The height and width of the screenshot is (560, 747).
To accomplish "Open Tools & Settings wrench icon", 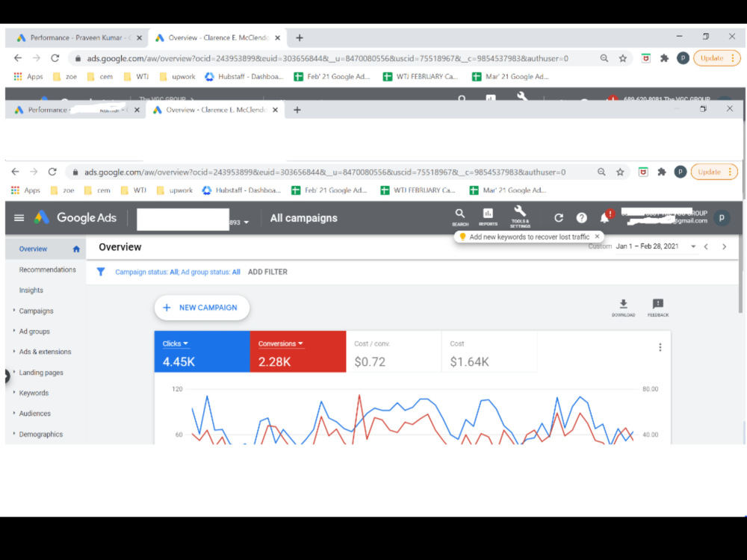I will point(520,217).
